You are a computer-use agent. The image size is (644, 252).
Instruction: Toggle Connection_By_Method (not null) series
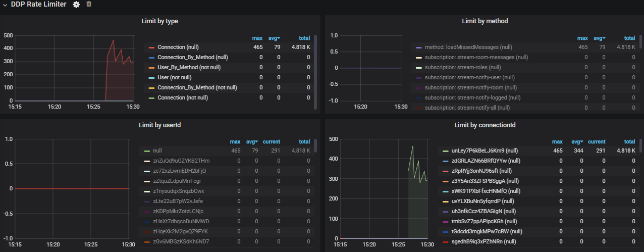(x=197, y=87)
